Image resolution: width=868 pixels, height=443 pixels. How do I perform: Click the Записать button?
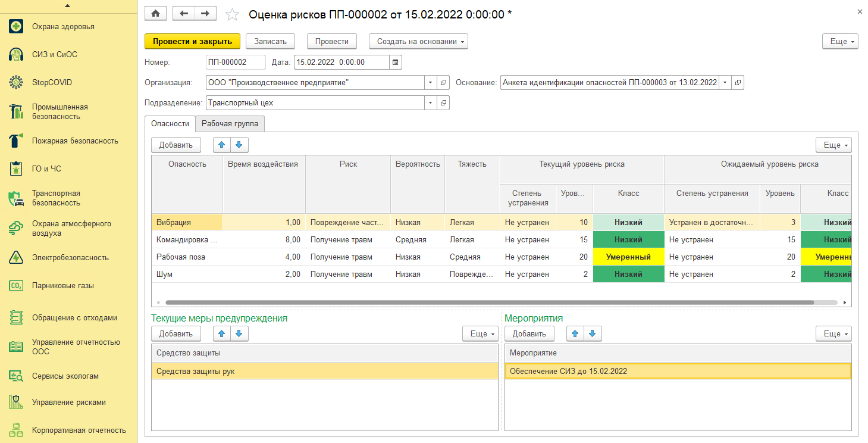point(271,41)
